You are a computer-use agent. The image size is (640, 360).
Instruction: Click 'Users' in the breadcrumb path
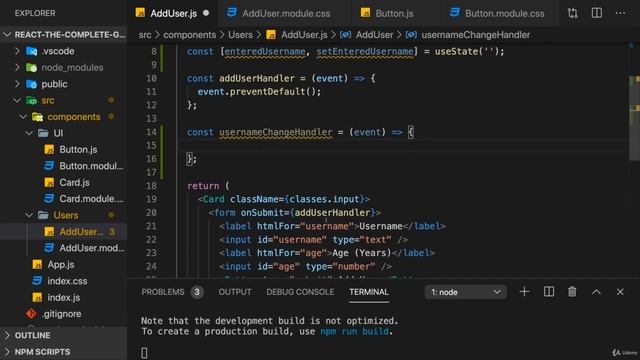[x=240, y=35]
